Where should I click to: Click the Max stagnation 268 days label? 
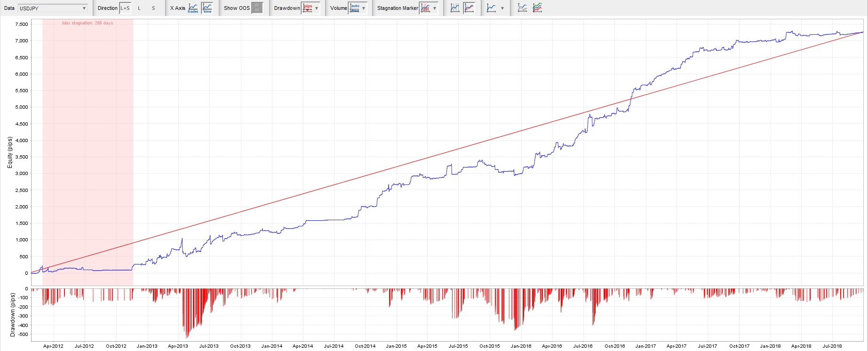[88, 23]
